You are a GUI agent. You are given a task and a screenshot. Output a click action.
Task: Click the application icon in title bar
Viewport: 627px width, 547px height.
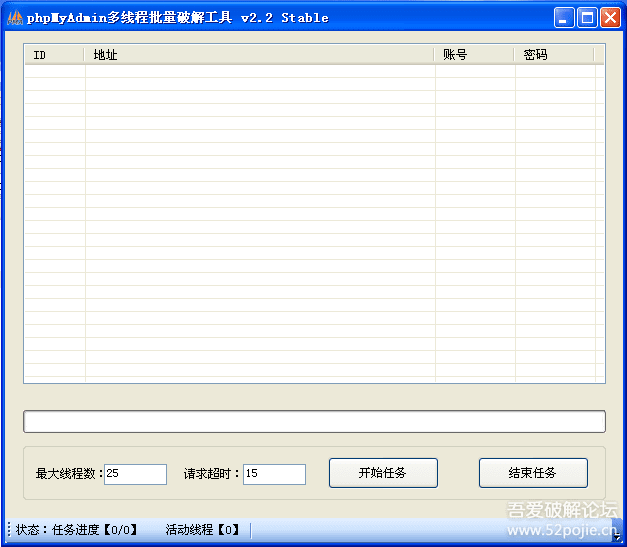coord(15,18)
